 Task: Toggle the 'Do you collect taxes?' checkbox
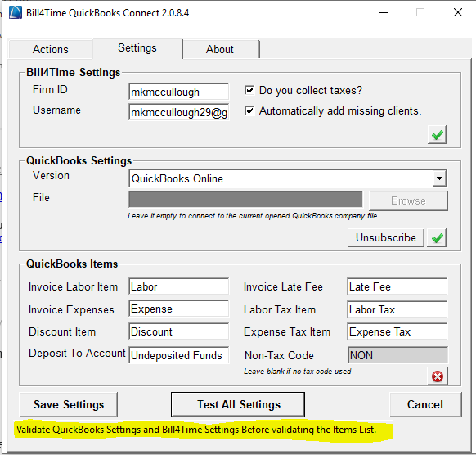click(249, 90)
